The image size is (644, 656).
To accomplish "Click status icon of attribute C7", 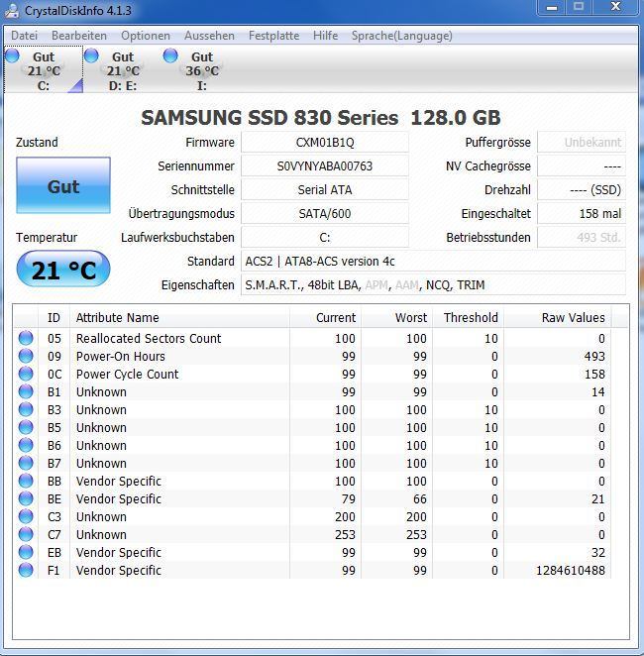I will point(26,534).
